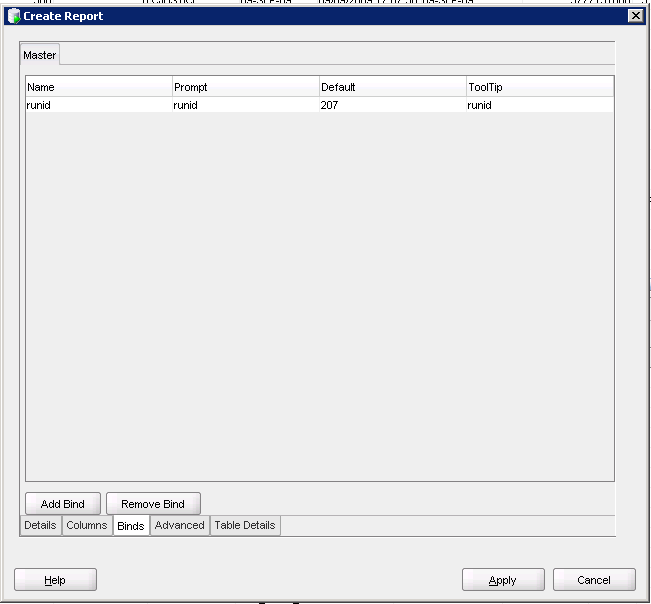651x604 pixels.
Task: Select the 207 default value cell
Action: point(393,105)
